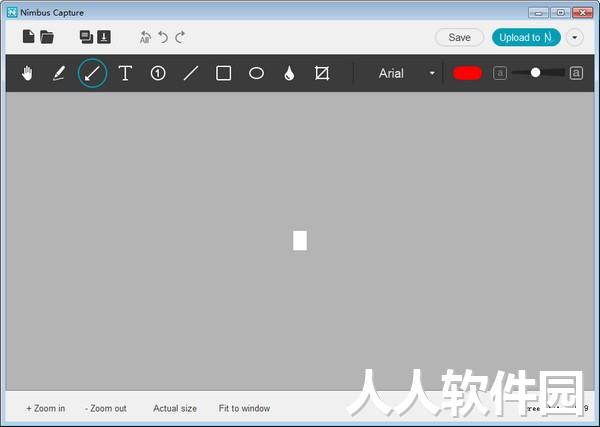Select the Arrow tool

click(92, 73)
